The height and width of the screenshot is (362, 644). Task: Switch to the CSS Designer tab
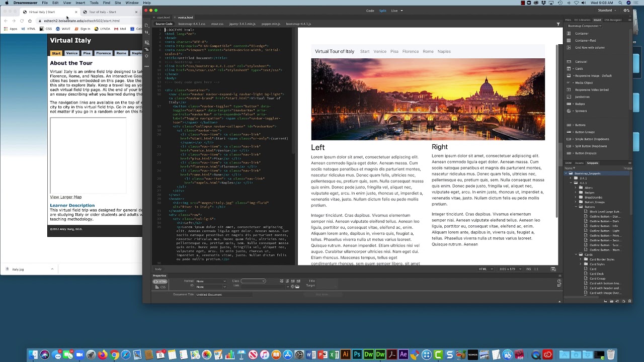612,20
